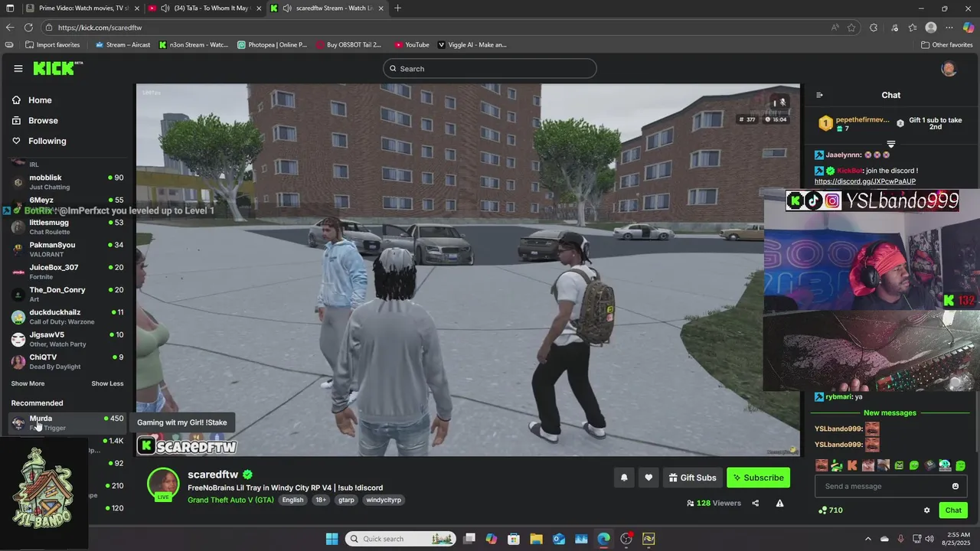Click the 710 channel points icon
980x551 pixels.
coord(823,510)
